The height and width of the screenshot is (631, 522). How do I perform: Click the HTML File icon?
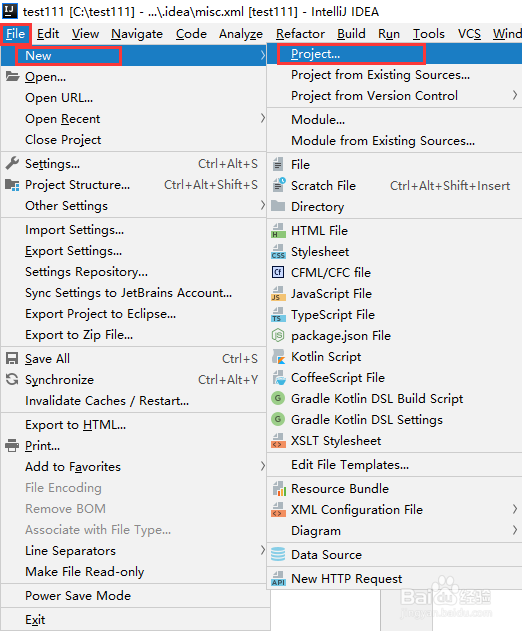coord(278,231)
